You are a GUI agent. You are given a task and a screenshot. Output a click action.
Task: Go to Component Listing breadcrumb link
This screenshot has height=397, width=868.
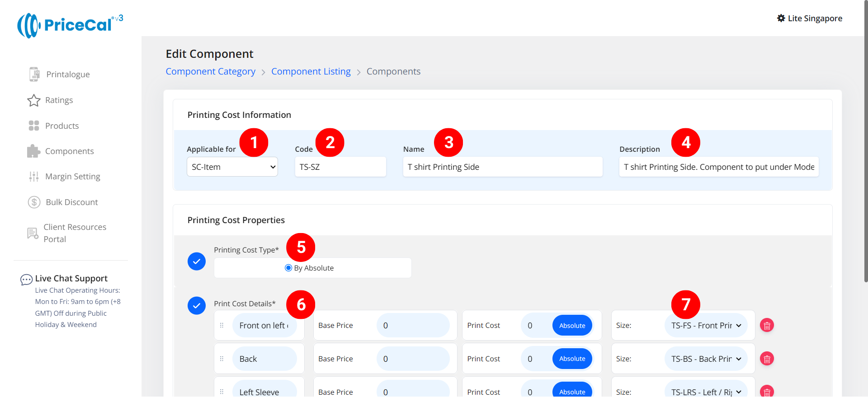[x=311, y=71]
